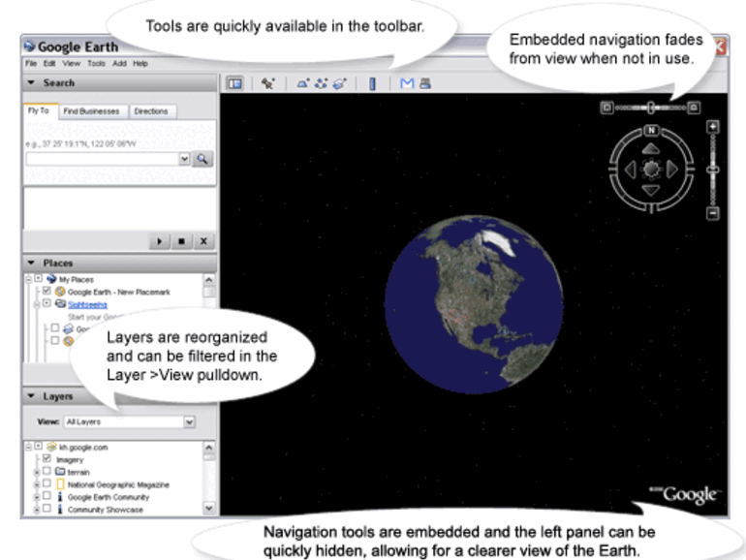Enable Community Showcase layer checkbox

(47, 508)
